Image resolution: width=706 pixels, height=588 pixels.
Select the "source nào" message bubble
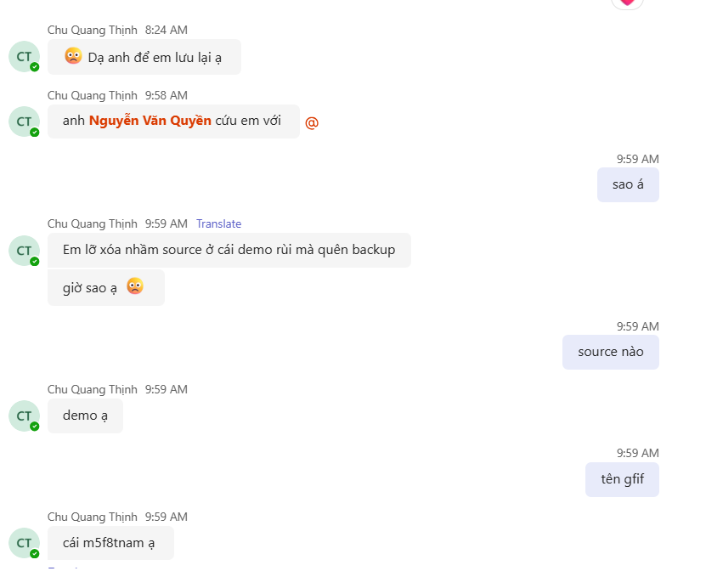(610, 352)
